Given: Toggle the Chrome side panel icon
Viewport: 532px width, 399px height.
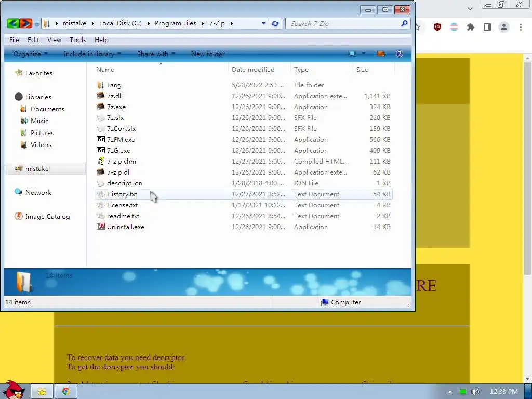Looking at the screenshot, I should tap(487, 27).
